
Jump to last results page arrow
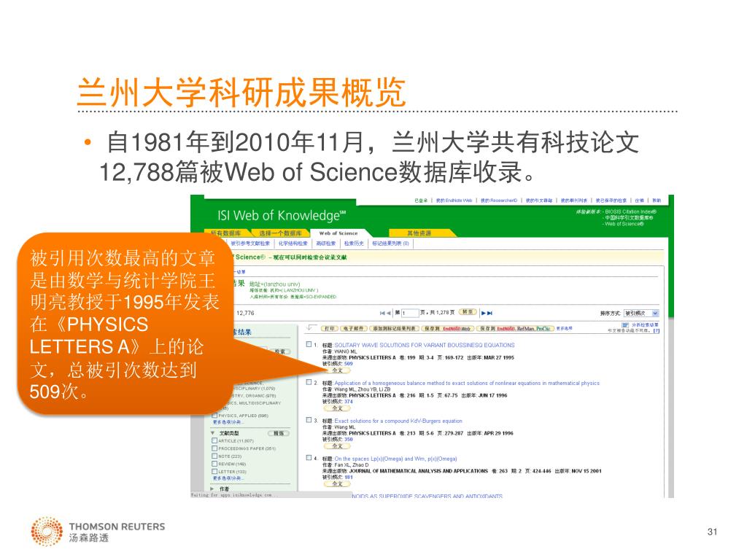pos(489,314)
